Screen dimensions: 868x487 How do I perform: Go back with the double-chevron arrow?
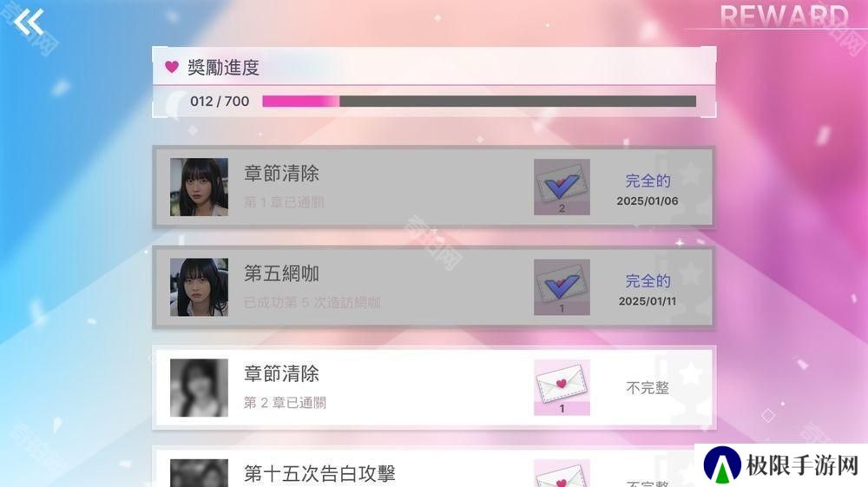[x=29, y=23]
